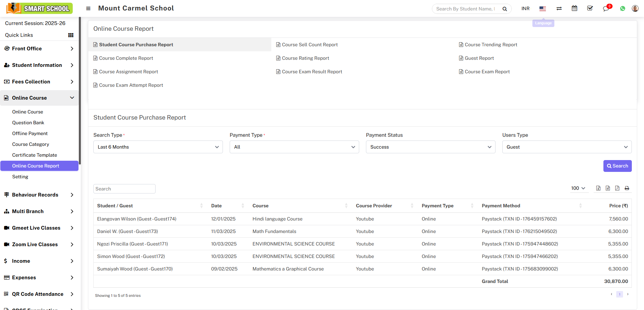Click the table Search input field
644x310 pixels.
(x=124, y=189)
